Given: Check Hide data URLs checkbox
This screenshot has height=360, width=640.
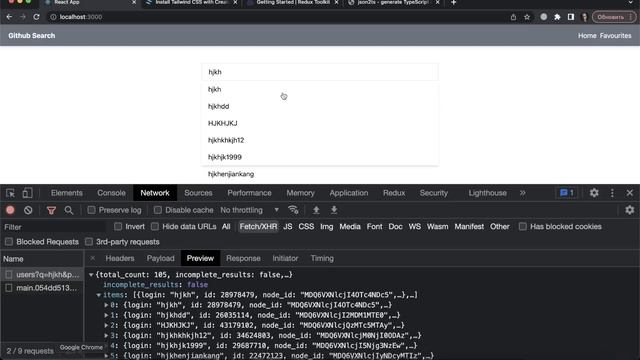Looking at the screenshot, I should pos(155,227).
